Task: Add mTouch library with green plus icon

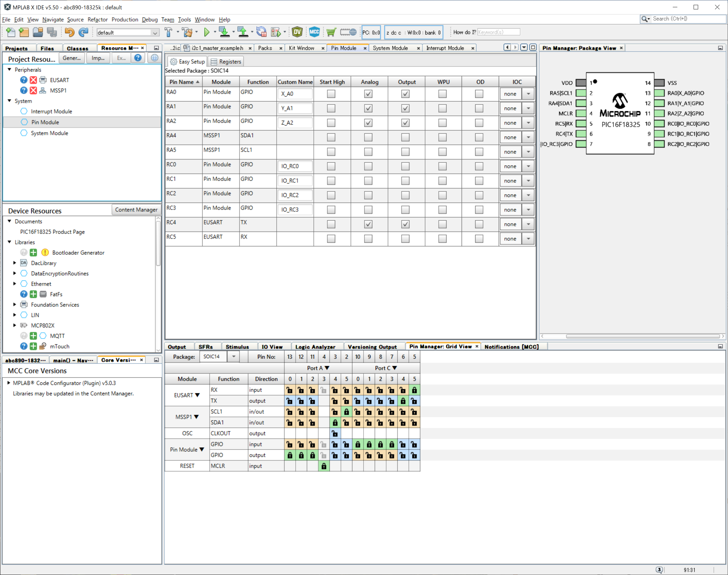Action: [x=33, y=347]
